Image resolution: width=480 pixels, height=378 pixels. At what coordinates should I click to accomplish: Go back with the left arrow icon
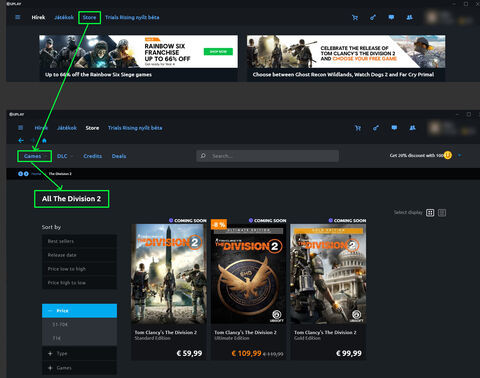(21, 140)
